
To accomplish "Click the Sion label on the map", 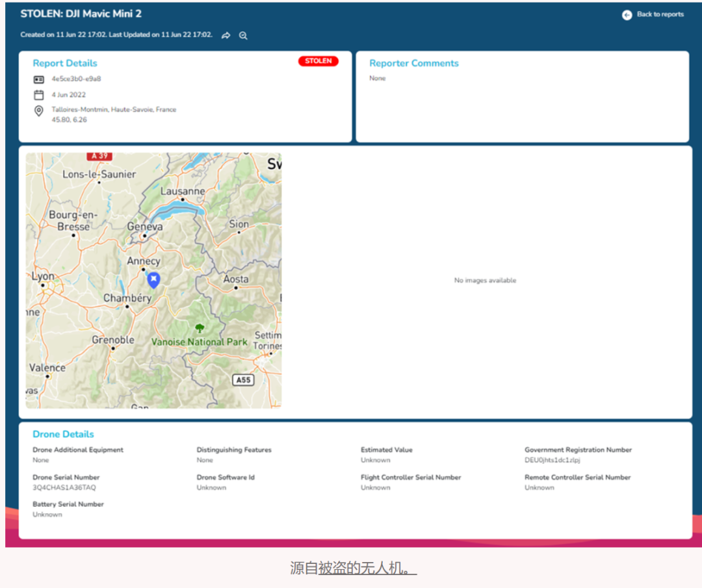I will [239, 224].
